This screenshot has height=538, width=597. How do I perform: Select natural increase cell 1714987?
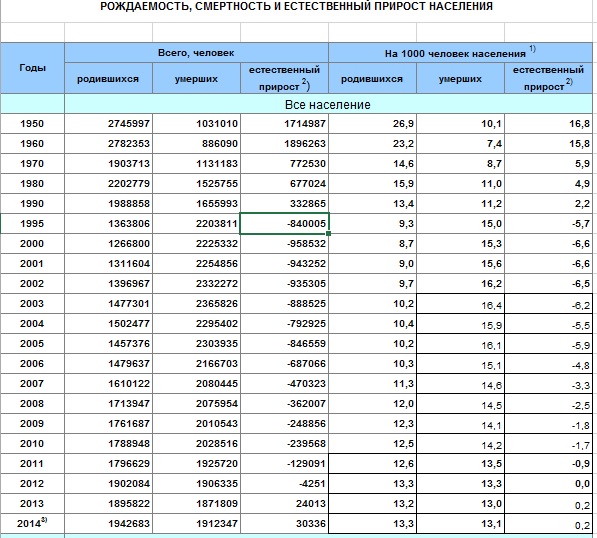tap(284, 123)
